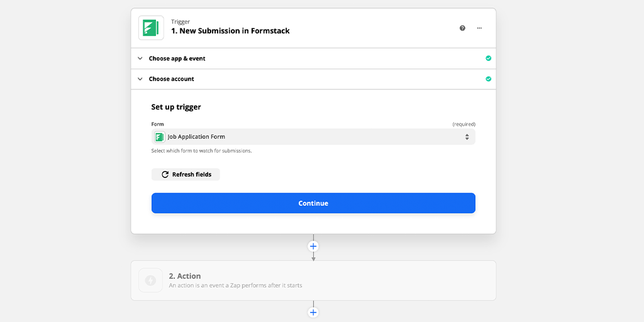Select the Choose app & event section label
Screen dimensions: 644x322
[177, 58]
